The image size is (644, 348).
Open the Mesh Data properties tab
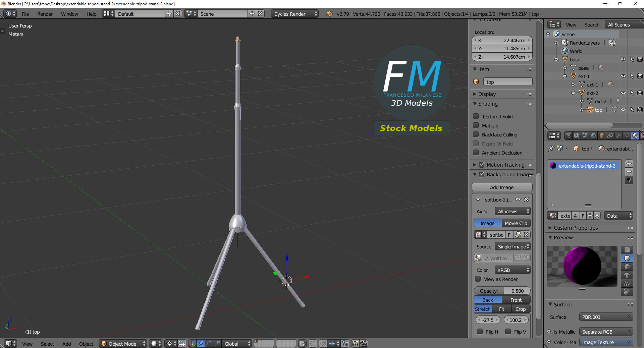(627, 136)
